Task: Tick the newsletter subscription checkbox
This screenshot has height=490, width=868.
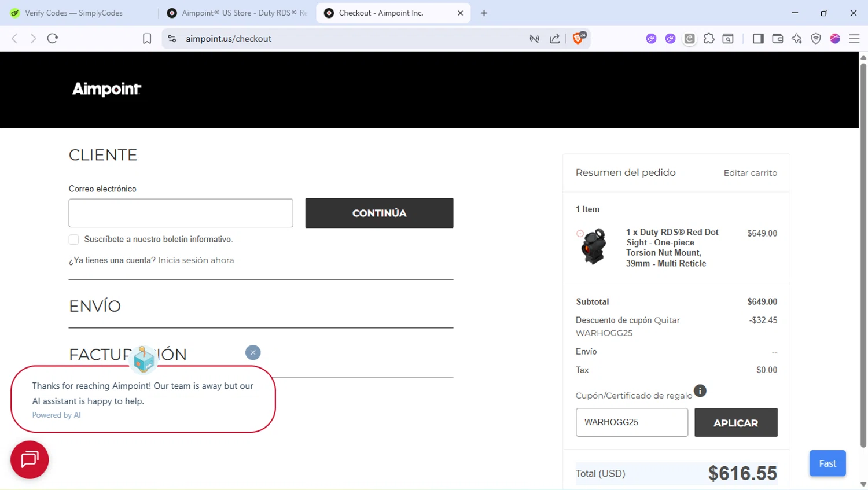Action: (x=73, y=240)
